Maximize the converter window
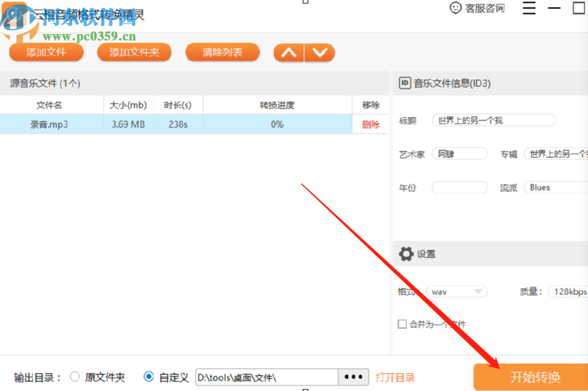This screenshot has width=588, height=391. click(579, 8)
